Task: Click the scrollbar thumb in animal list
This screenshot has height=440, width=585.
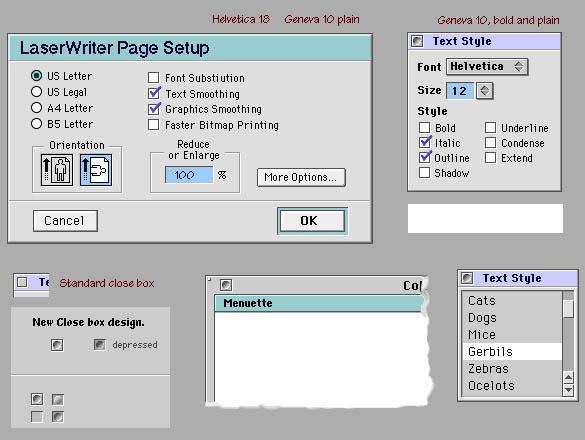Action: pos(568,308)
